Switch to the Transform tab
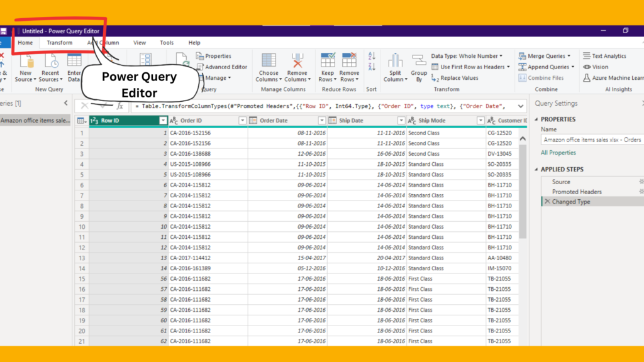This screenshot has height=362, width=644. 60,43
